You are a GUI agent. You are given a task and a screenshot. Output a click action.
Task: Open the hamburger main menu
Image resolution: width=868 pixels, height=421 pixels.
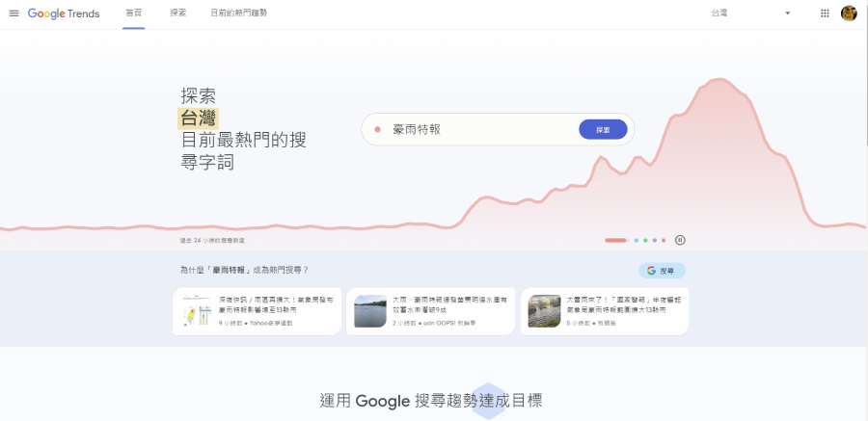[x=14, y=13]
